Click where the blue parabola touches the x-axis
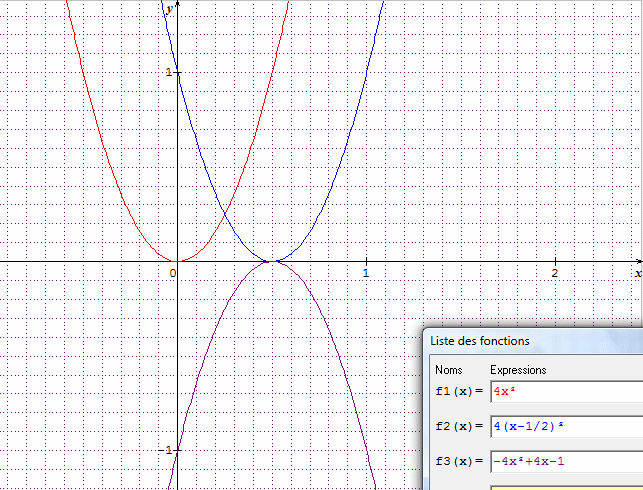Image resolution: width=643 pixels, height=490 pixels. [x=271, y=262]
